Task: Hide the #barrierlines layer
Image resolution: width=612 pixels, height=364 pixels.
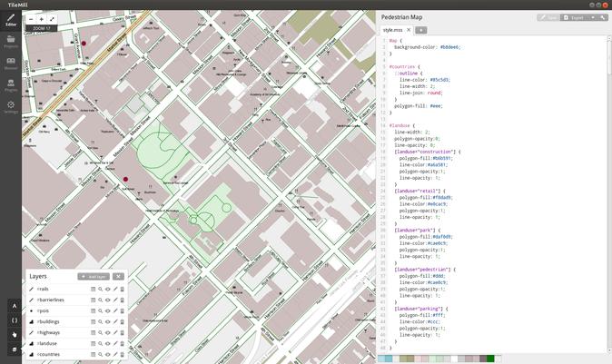Action: (108, 300)
